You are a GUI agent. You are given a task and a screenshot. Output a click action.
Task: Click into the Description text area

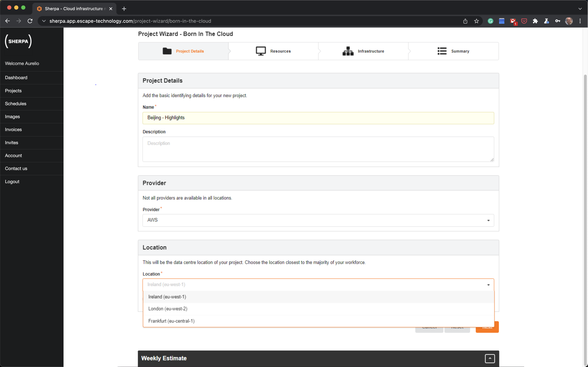318,149
